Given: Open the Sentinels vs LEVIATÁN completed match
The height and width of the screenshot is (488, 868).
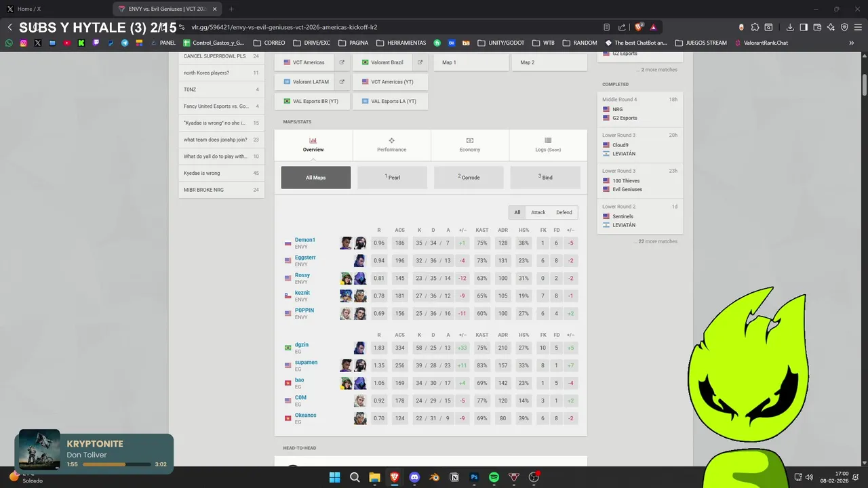Looking at the screenshot, I should (639, 216).
